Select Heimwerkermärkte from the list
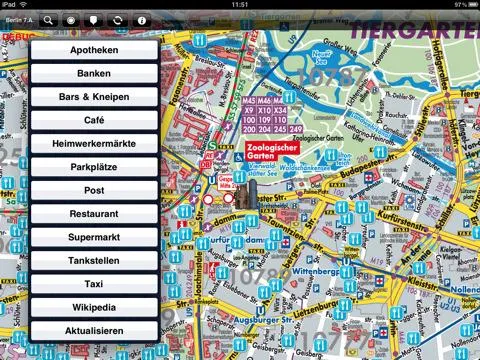480x360 pixels. [94, 144]
